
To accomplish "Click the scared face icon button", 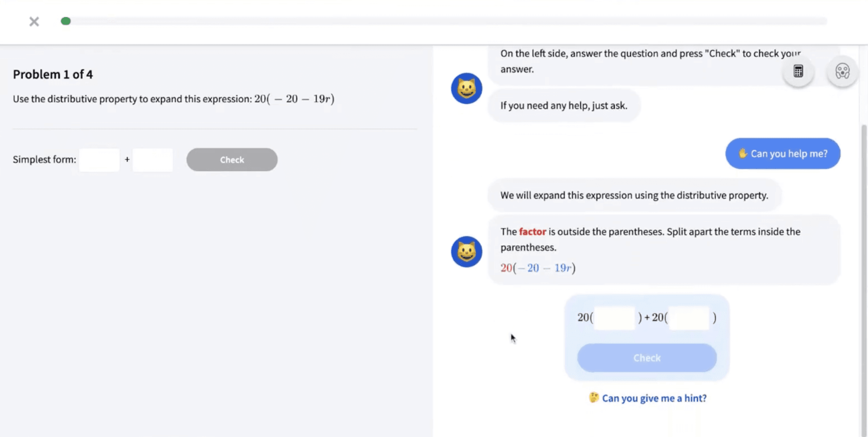I will 842,71.
